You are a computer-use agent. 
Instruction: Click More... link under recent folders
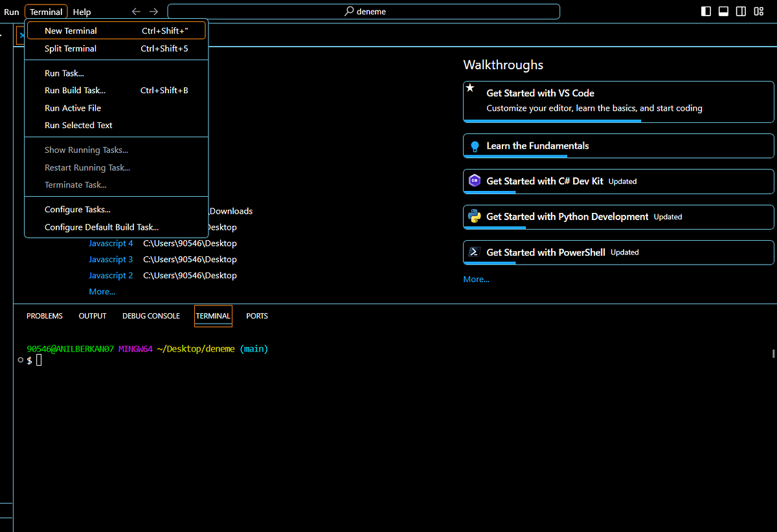102,292
